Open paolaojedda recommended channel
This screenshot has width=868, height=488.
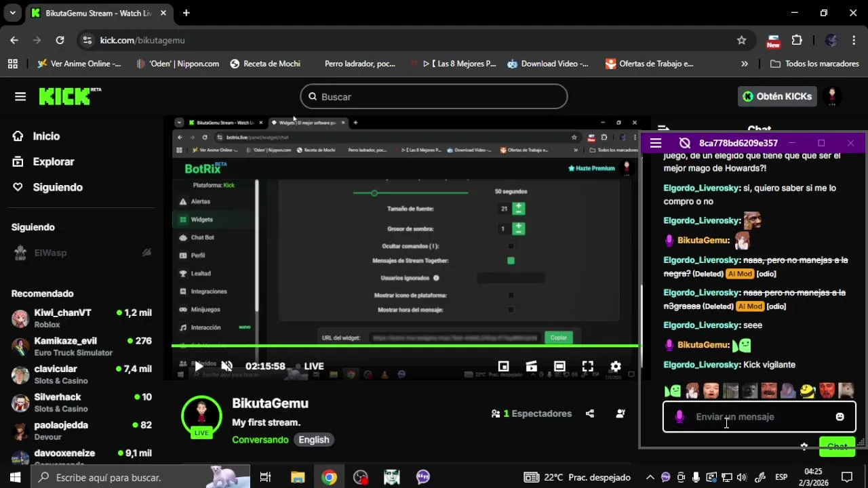click(81, 430)
